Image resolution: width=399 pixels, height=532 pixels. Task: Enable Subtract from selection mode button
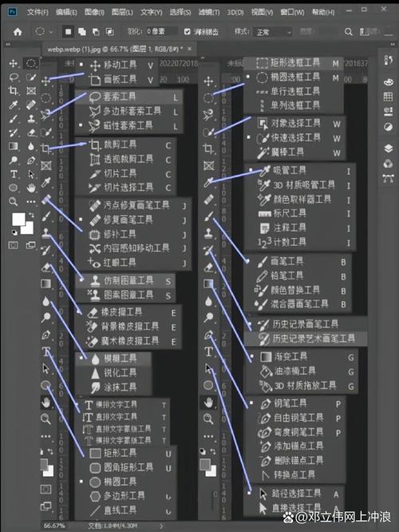(96, 32)
